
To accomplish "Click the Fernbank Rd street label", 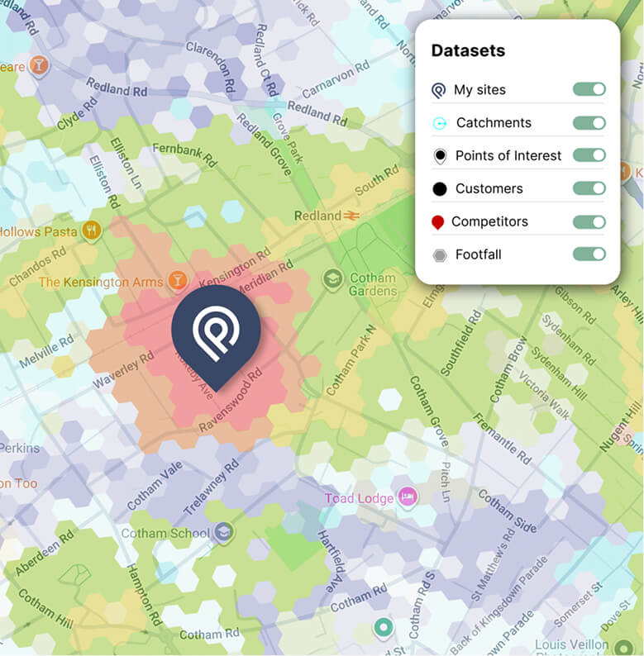I will pyautogui.click(x=184, y=154).
